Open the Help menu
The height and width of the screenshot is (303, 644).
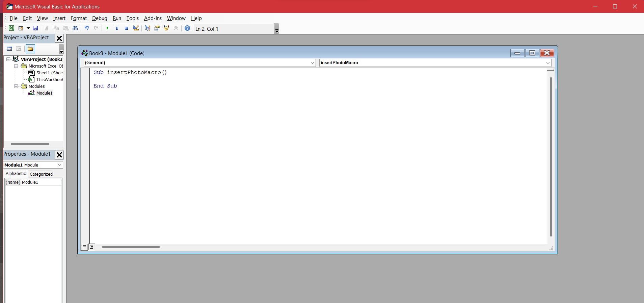[x=196, y=18]
